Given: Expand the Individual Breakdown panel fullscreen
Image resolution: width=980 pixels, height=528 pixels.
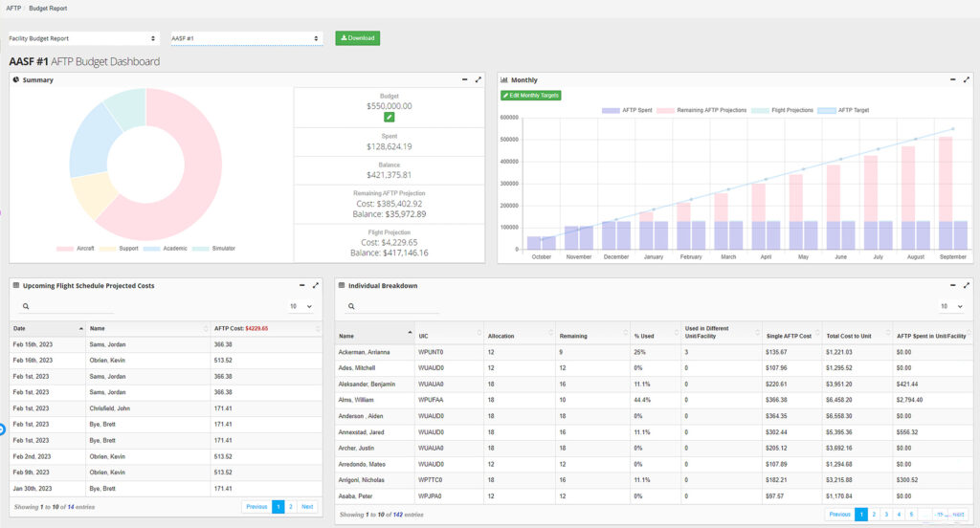Looking at the screenshot, I should [x=967, y=285].
